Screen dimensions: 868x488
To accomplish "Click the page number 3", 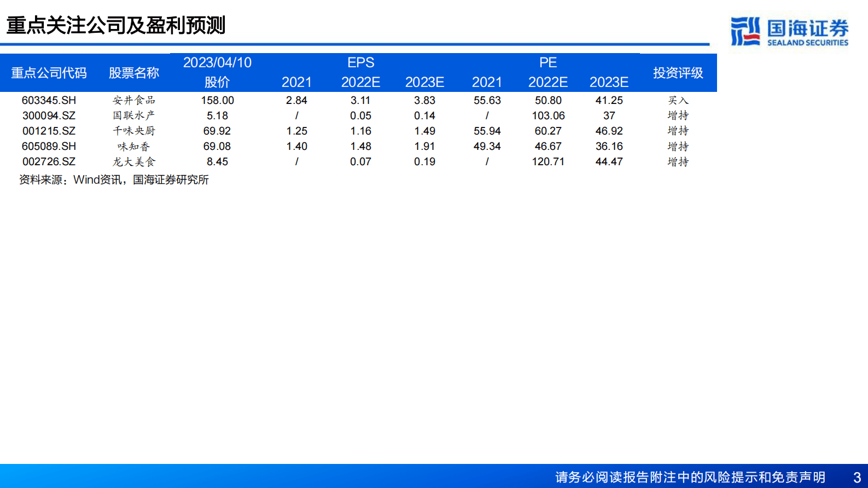I will pyautogui.click(x=857, y=477).
